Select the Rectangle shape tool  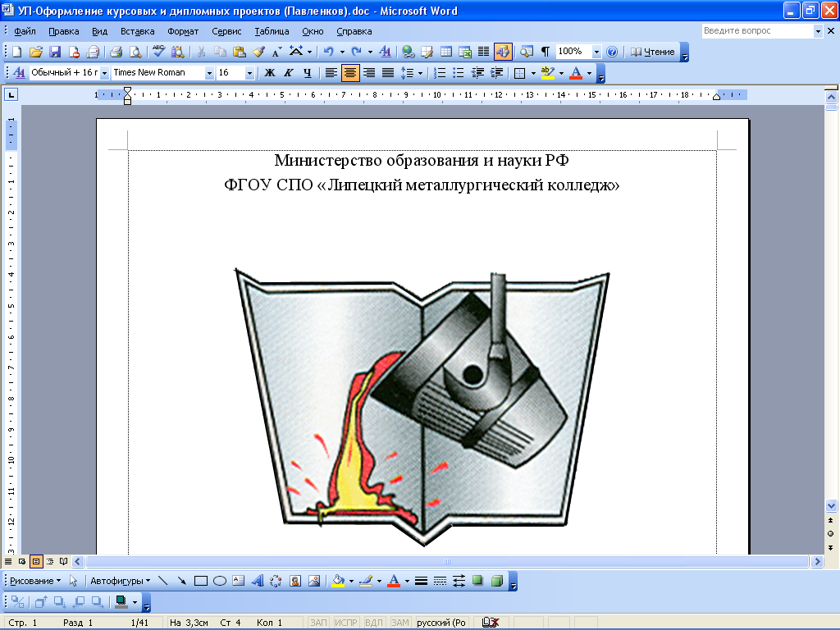point(201,581)
